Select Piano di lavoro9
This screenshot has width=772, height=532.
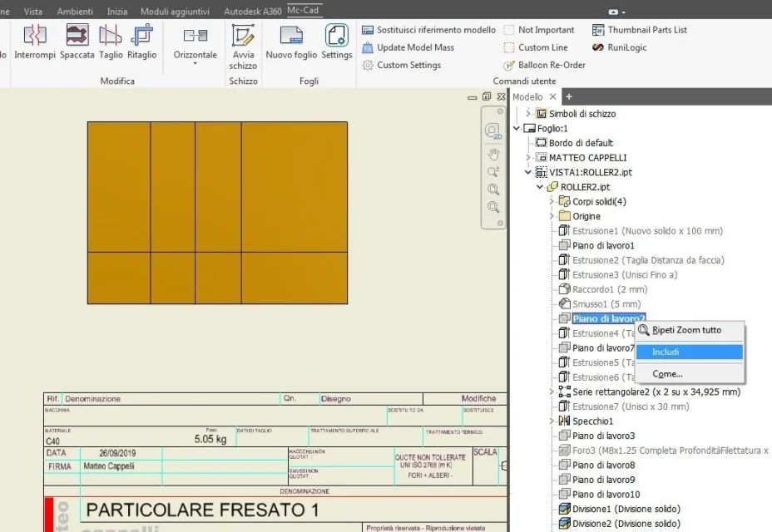click(596, 480)
